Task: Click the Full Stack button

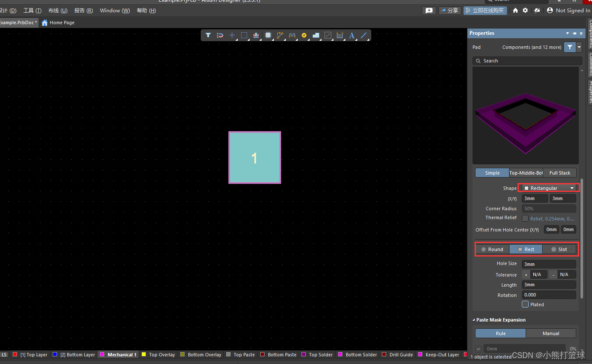Action: click(559, 172)
